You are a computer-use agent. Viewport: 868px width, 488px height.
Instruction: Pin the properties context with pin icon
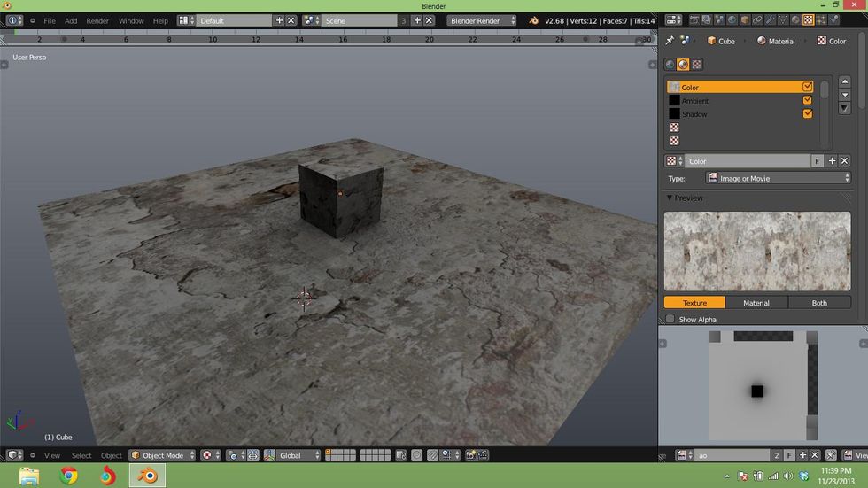click(670, 41)
